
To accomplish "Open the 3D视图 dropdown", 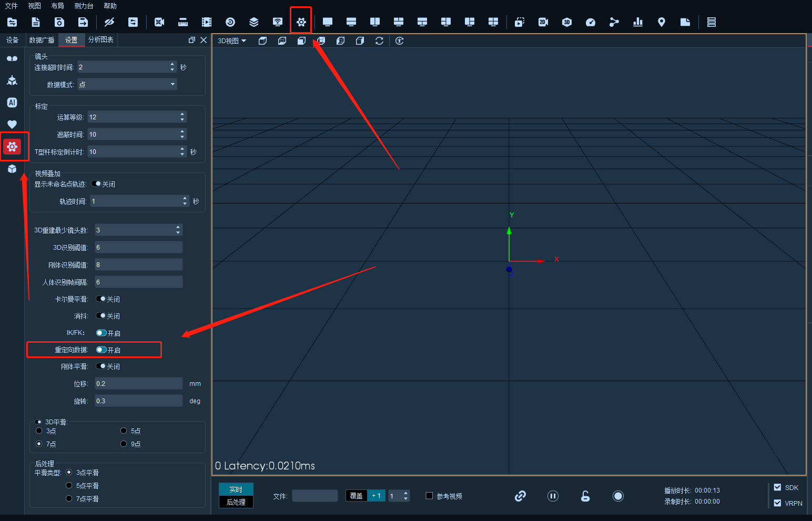I will point(232,40).
